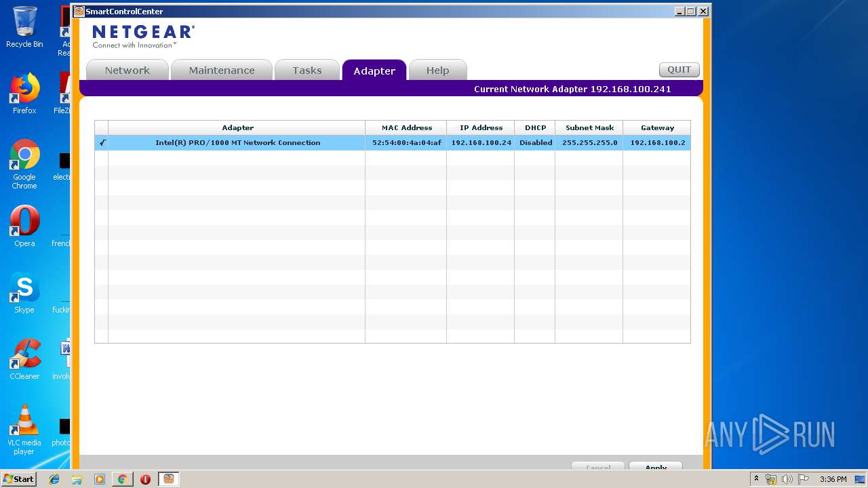The width and height of the screenshot is (868, 488).
Task: Open the Windows Start menu
Action: (18, 479)
